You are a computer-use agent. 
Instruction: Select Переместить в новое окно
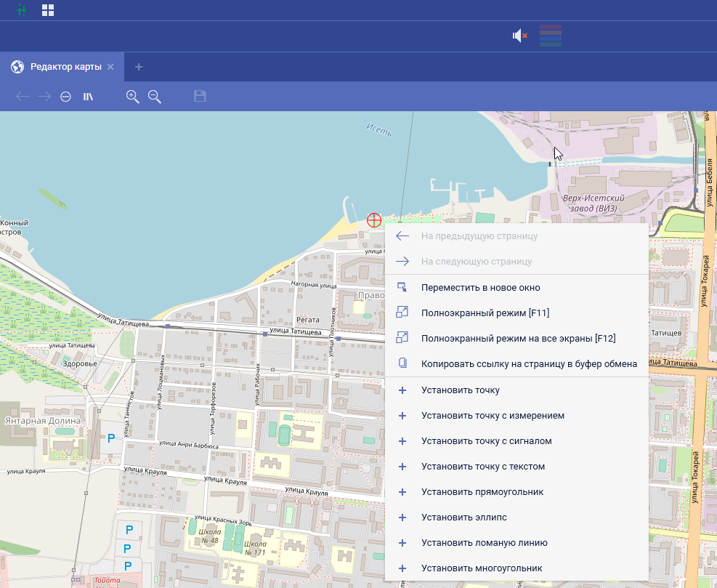tap(480, 287)
